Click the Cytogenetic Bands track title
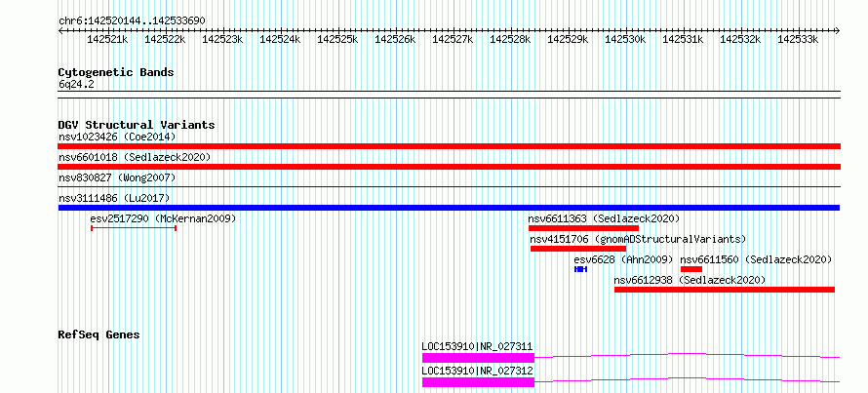The image size is (868, 393). point(116,72)
